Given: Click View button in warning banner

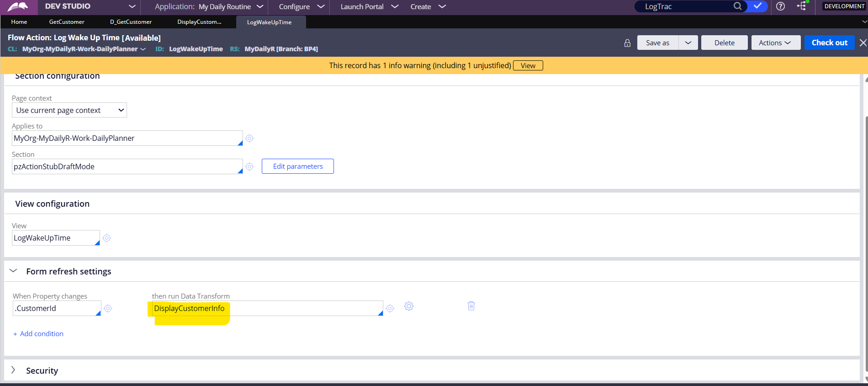Looking at the screenshot, I should pos(528,65).
